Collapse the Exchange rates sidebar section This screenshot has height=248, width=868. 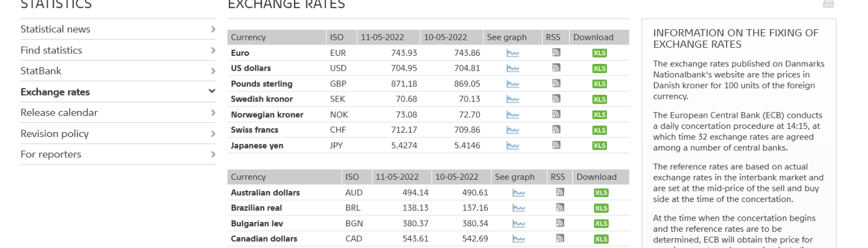pos(212,92)
